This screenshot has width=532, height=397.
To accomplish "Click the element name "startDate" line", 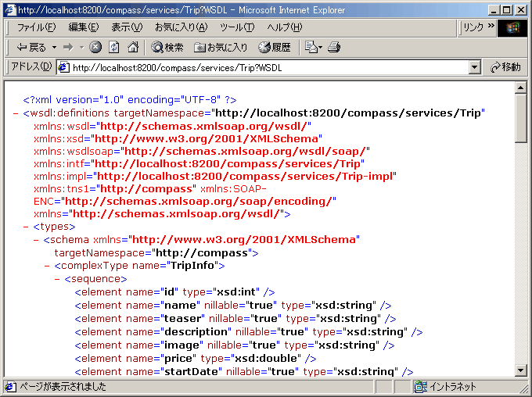I will point(244,371).
